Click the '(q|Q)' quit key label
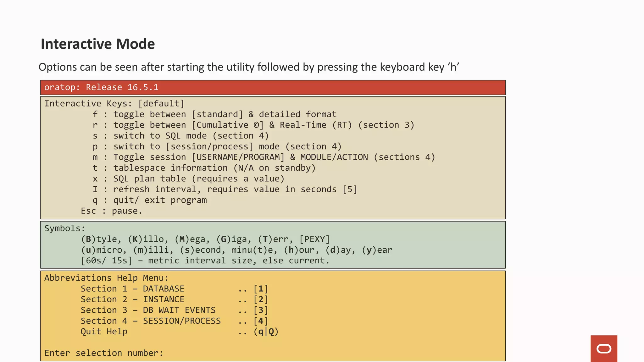The height and width of the screenshot is (362, 644). coord(266,332)
